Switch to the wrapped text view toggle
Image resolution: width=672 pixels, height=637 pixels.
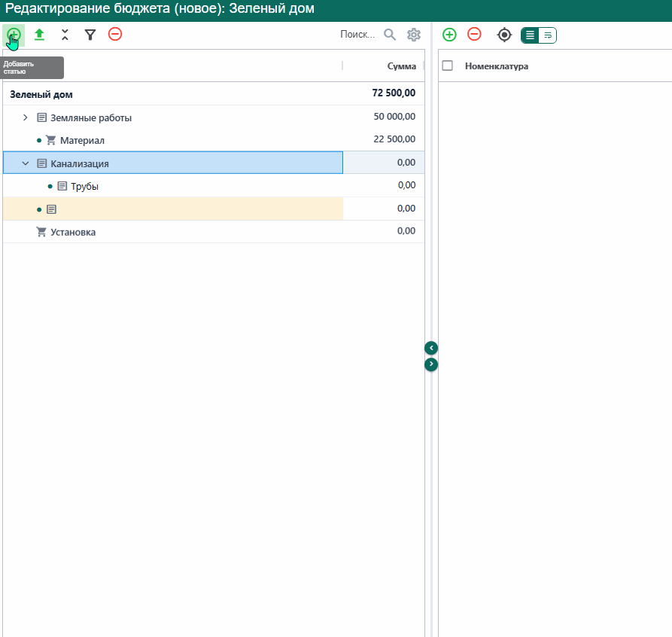[x=548, y=35]
